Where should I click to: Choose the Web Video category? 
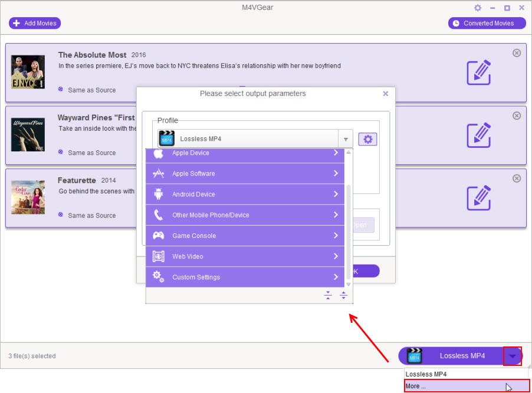[x=245, y=256]
